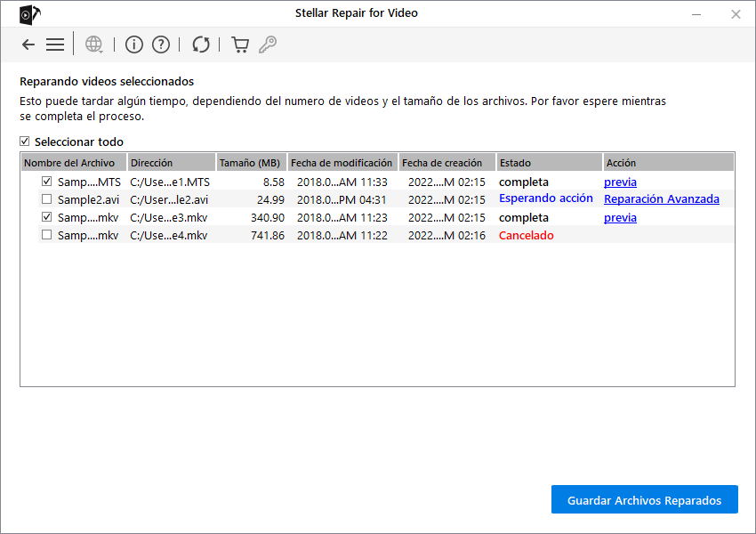
Task: Toggle the Seleccionar todo checkbox
Action: coord(25,142)
